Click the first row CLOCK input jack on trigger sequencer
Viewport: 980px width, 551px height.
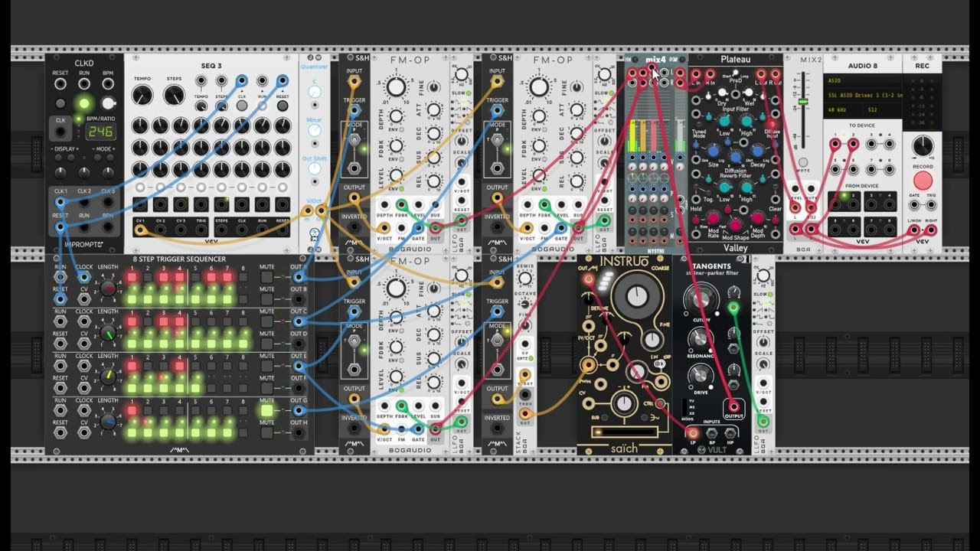click(84, 277)
